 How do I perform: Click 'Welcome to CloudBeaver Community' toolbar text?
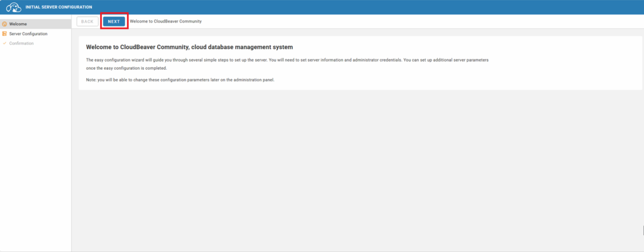(165, 21)
